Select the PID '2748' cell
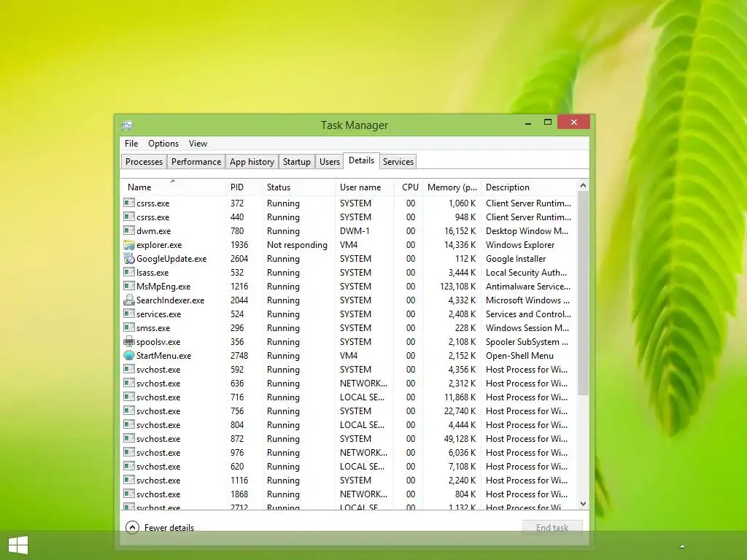The height and width of the screenshot is (560, 747). [x=239, y=355]
